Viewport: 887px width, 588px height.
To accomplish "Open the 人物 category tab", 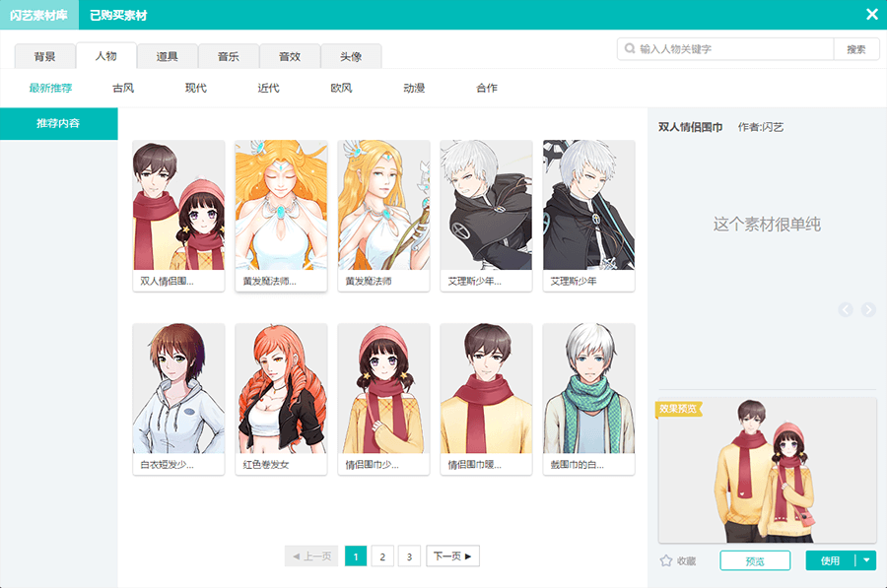I will tap(105, 55).
